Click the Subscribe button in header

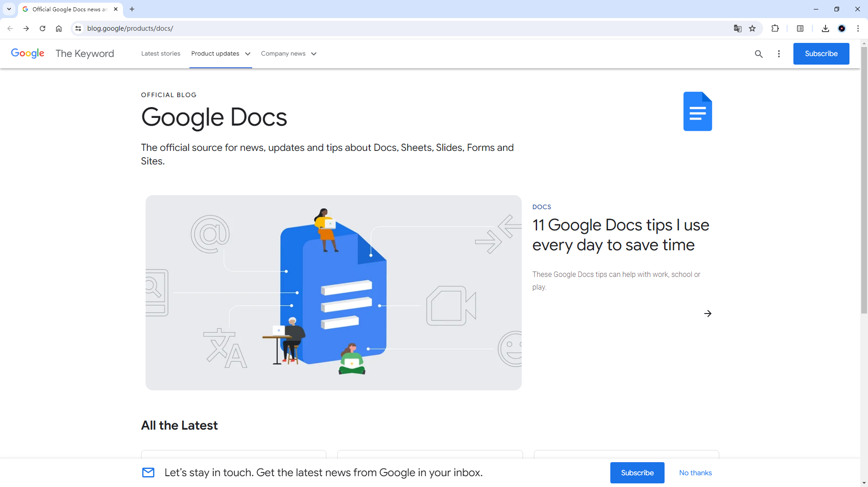point(821,54)
